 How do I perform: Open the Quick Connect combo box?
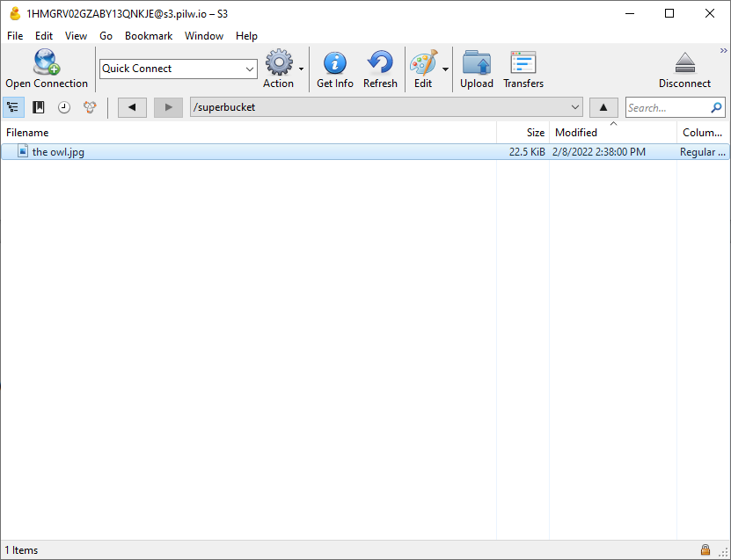pyautogui.click(x=178, y=69)
